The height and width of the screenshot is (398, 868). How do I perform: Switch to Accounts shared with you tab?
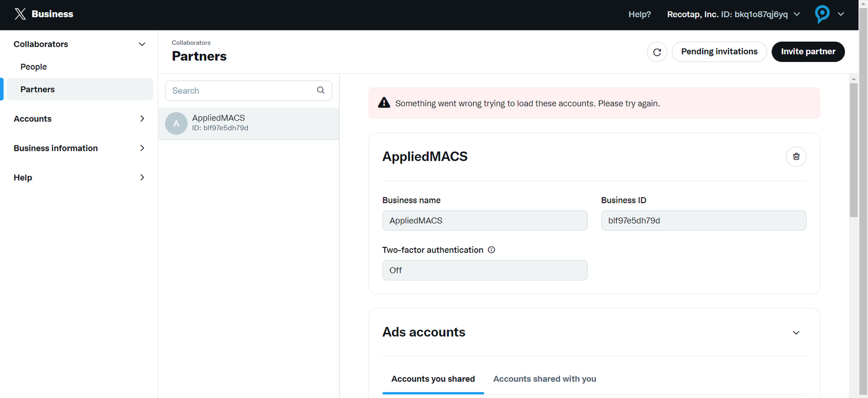point(545,379)
